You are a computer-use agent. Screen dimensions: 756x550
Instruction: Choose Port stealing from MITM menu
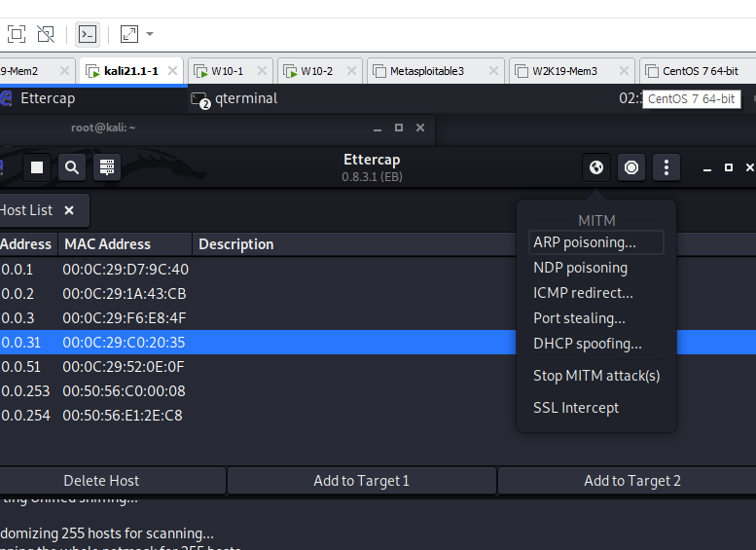coord(596,318)
